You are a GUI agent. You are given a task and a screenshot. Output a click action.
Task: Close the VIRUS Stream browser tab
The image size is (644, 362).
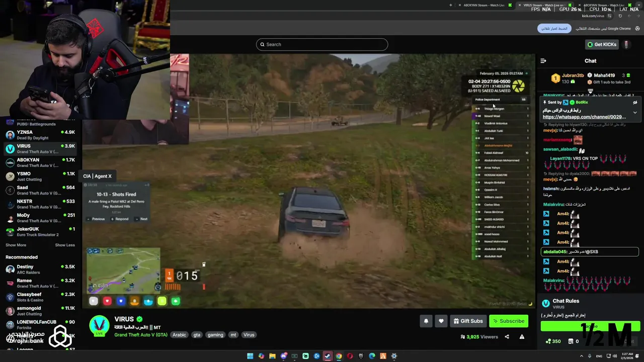click(x=520, y=5)
